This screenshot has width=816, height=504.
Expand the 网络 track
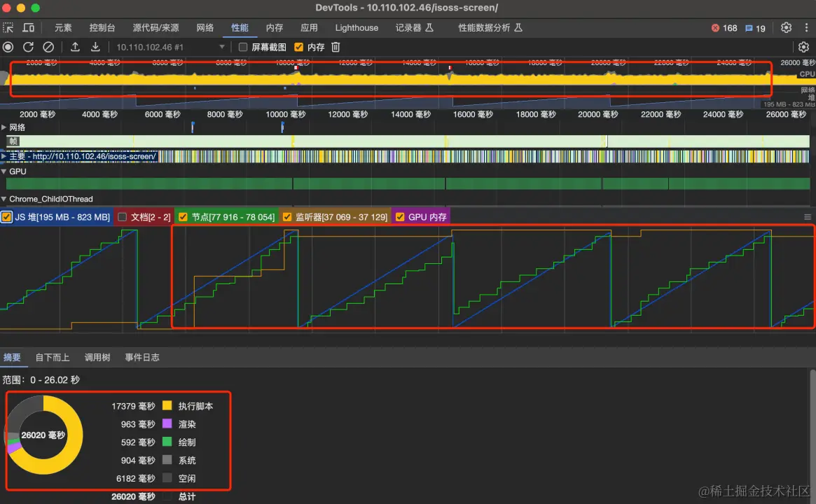[4, 127]
